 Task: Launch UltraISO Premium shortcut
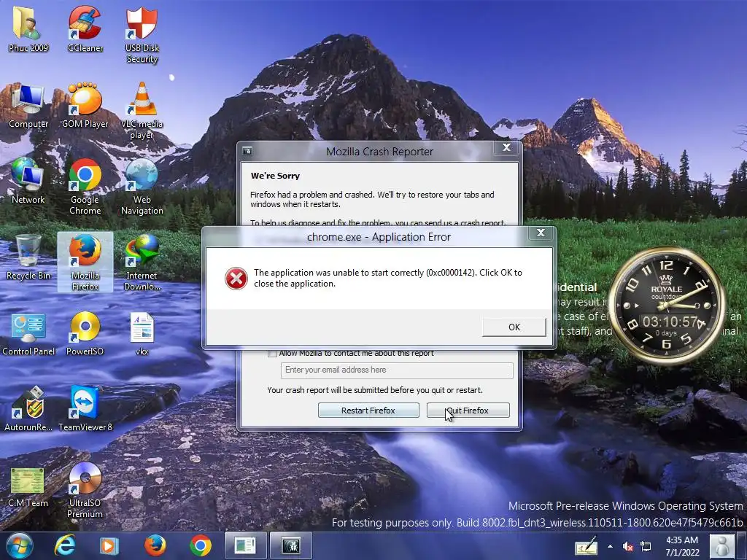85,491
